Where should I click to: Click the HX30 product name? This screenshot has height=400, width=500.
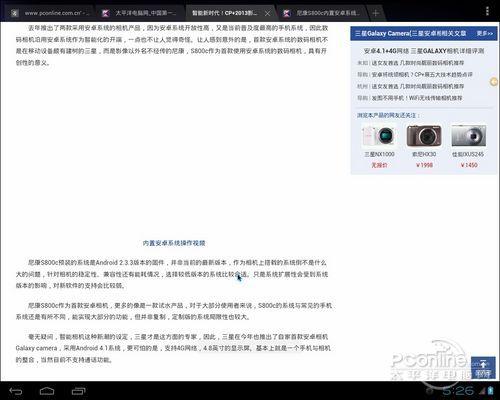pyautogui.click(x=424, y=154)
